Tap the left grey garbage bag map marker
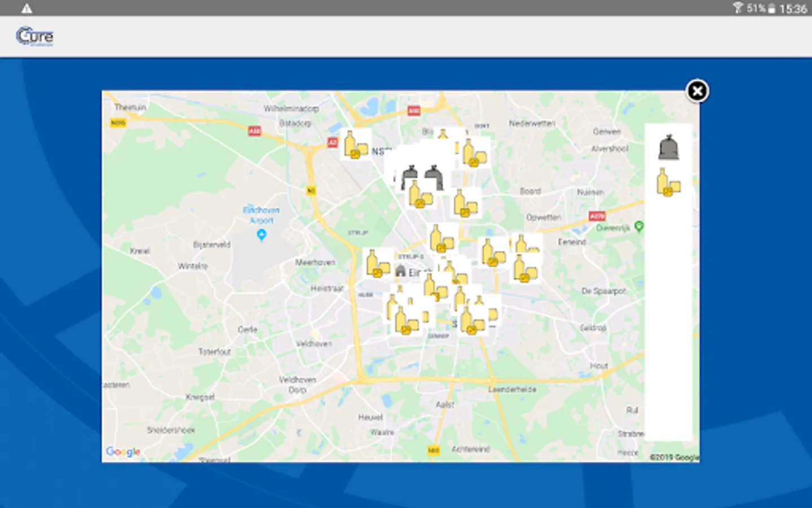Screen dimensions: 812x508 click(410, 176)
